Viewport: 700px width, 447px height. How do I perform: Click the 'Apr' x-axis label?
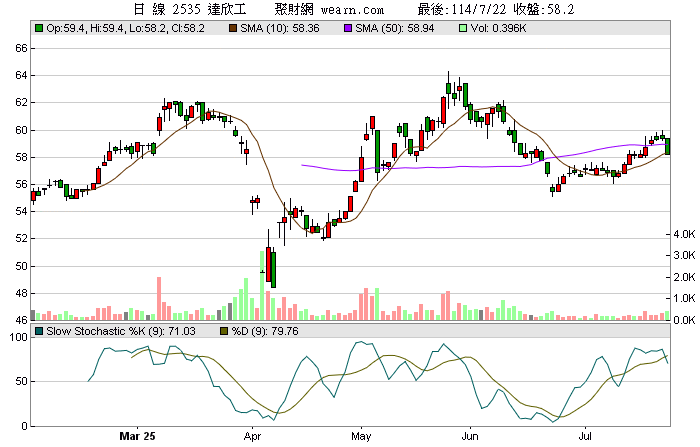[x=252, y=436]
